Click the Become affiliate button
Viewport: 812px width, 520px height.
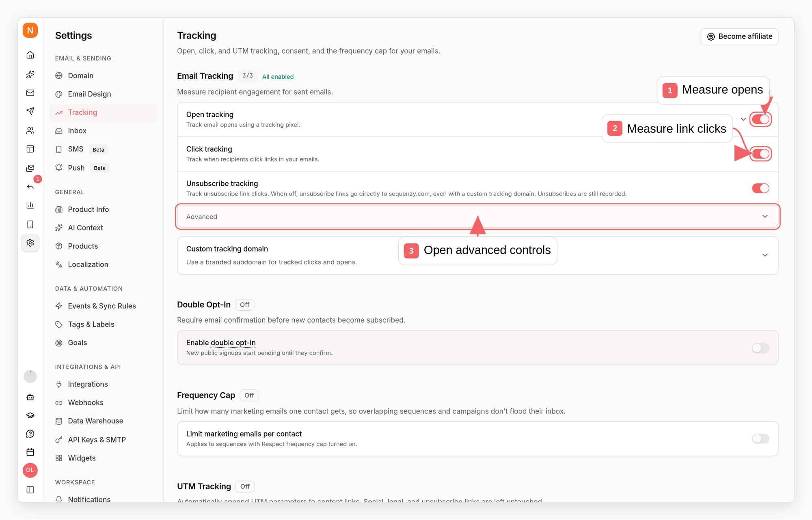[x=739, y=37]
